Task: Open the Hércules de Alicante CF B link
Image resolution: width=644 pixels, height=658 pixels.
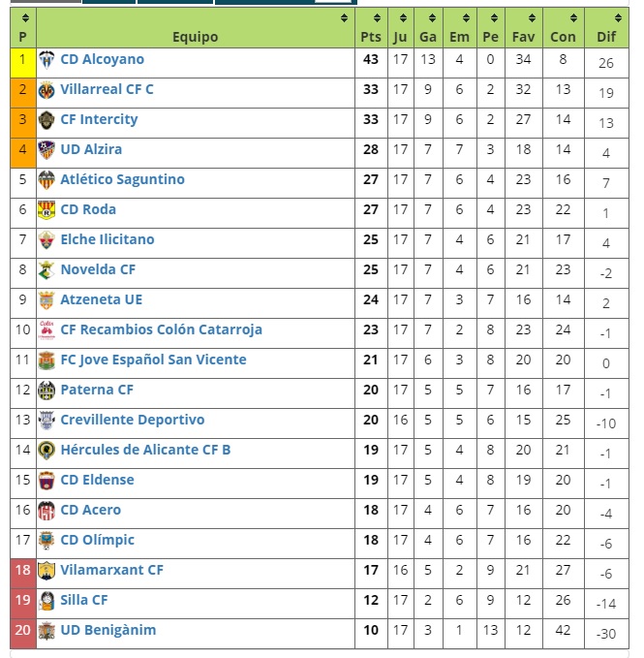Action: [x=145, y=450]
